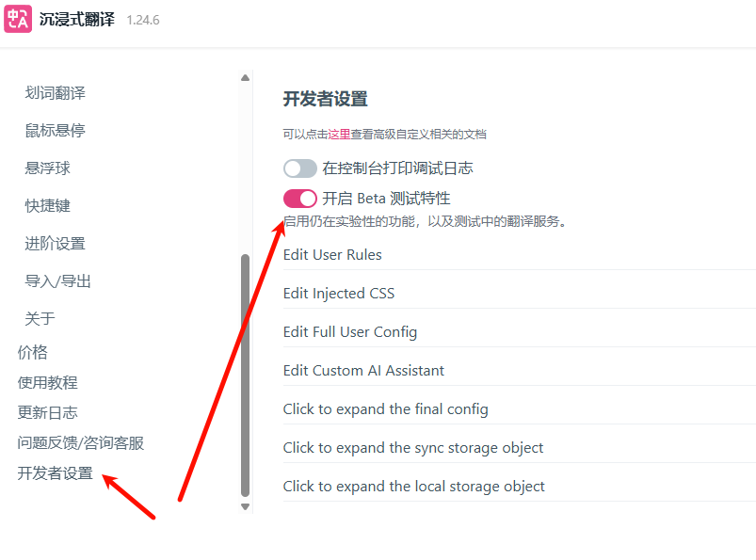Open Edit Full User Config

(350, 332)
